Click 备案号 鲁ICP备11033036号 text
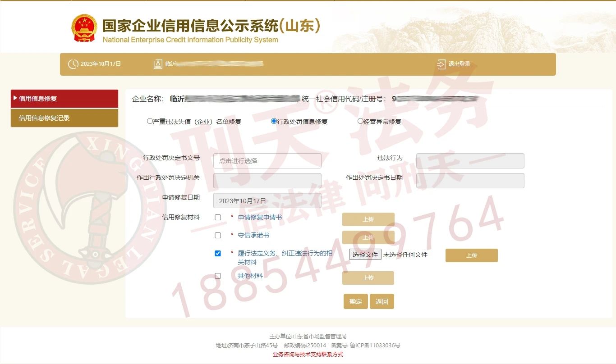This screenshot has width=616, height=364. click(x=366, y=346)
